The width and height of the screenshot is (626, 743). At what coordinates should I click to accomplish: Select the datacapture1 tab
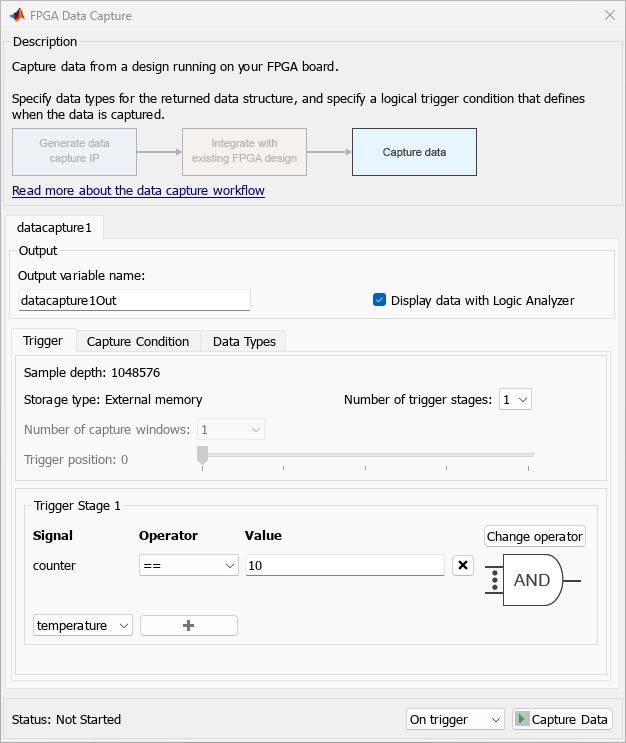pyautogui.click(x=54, y=227)
